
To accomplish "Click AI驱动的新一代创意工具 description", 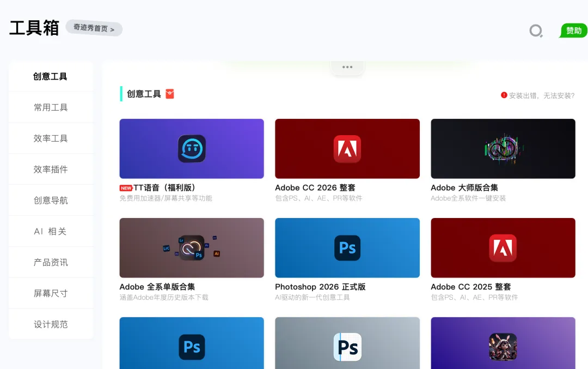I will click(313, 297).
